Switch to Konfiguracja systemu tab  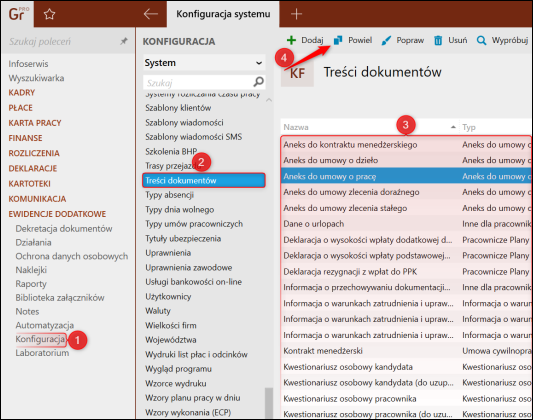point(223,14)
